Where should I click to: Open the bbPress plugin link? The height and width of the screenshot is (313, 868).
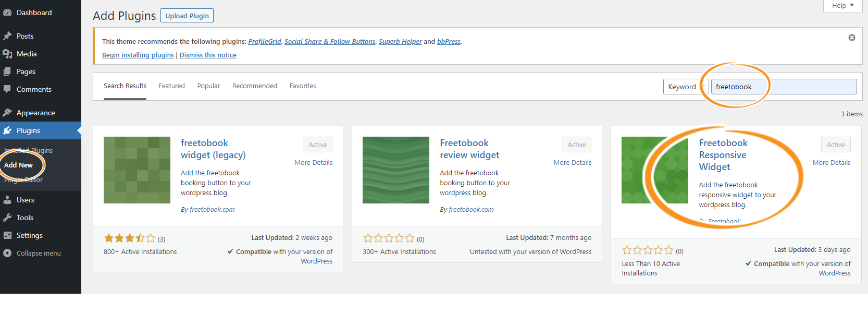(449, 41)
